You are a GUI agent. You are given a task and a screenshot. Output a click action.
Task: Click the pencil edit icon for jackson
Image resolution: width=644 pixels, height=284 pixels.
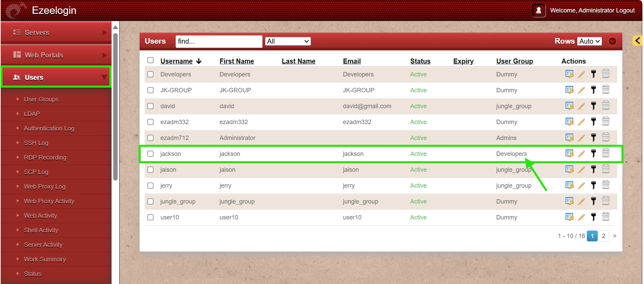[x=581, y=154]
